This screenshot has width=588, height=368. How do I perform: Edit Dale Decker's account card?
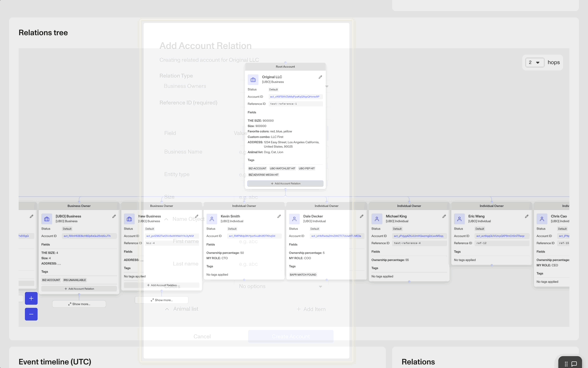(362, 216)
